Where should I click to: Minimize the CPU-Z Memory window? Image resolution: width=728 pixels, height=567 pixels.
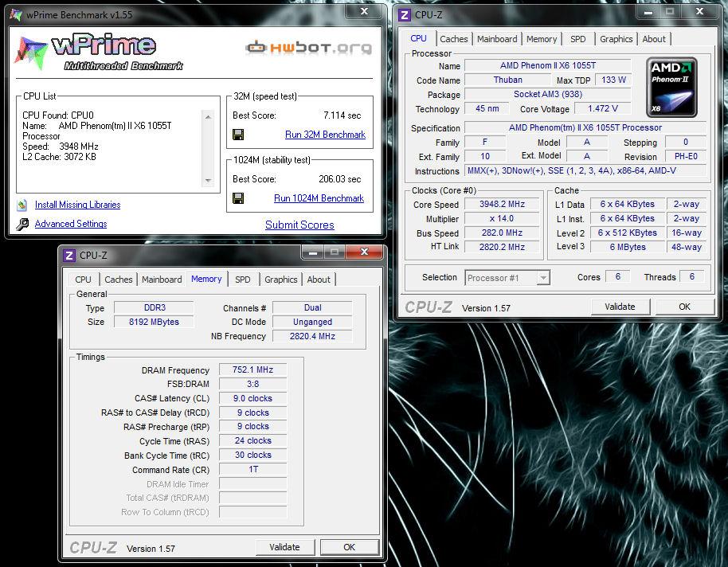(312, 252)
